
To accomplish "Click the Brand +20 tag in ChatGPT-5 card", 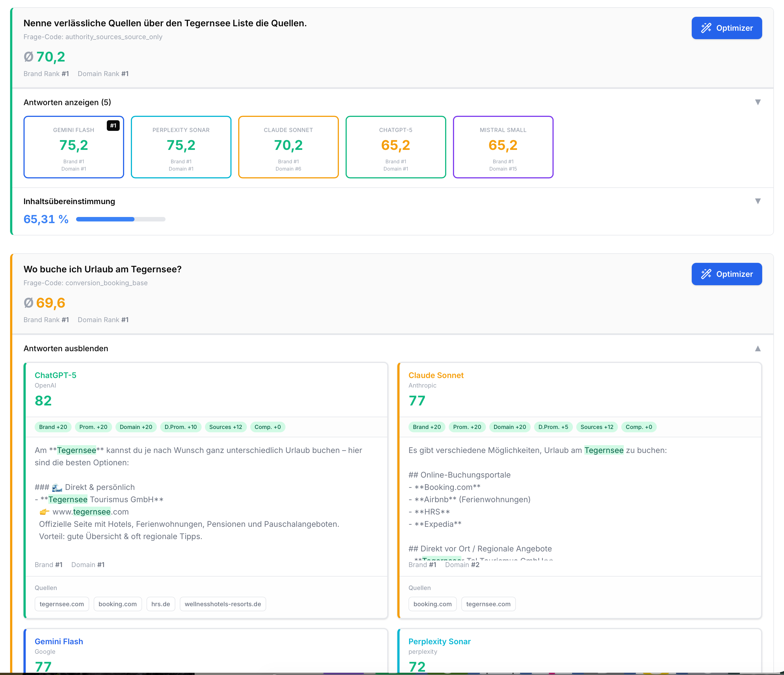I will pos(53,427).
